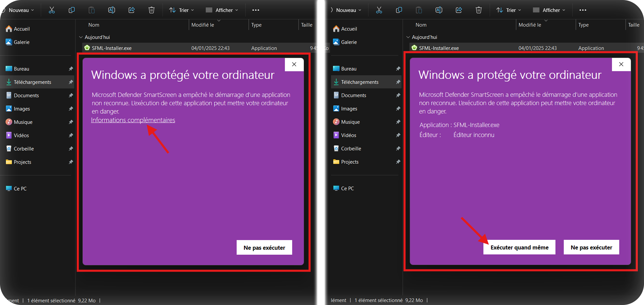This screenshot has width=644, height=305.
Task: Select Téléchargements in left sidebar
Action: (37, 82)
